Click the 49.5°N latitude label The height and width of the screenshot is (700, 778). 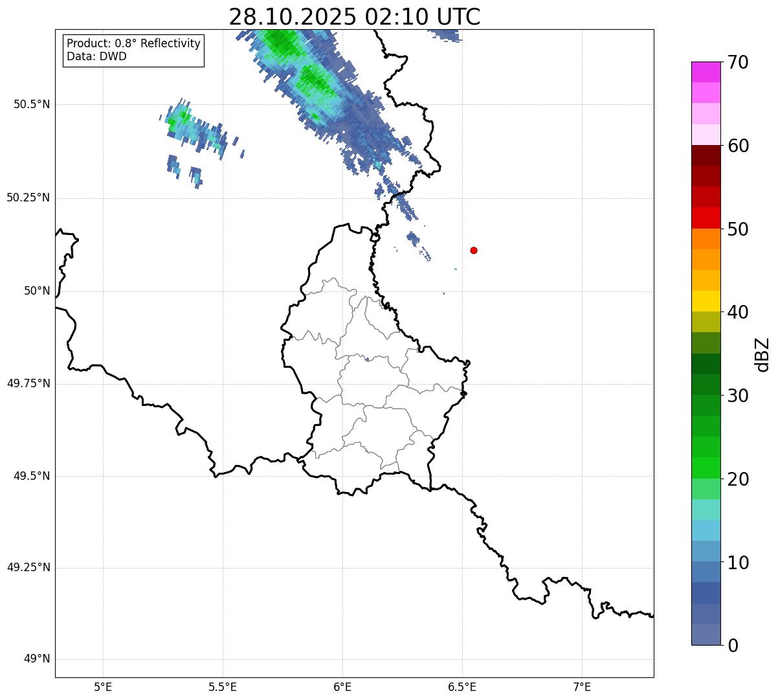[x=31, y=476]
